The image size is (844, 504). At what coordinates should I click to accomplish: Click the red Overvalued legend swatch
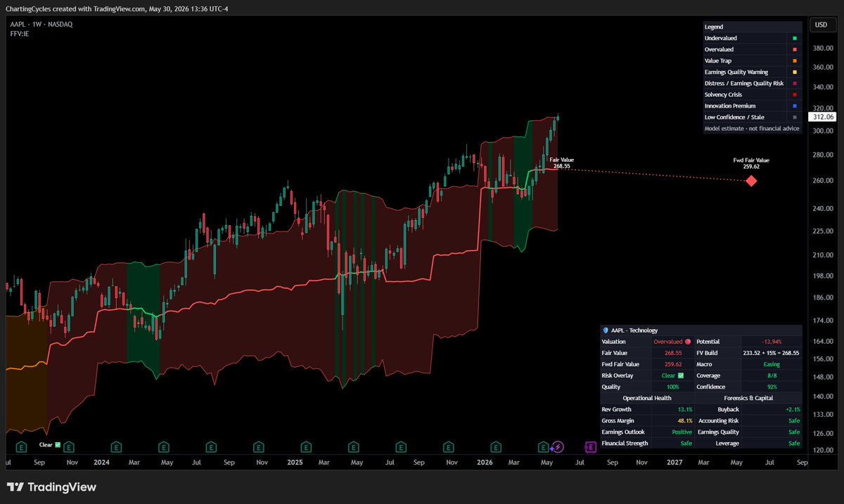pos(794,50)
